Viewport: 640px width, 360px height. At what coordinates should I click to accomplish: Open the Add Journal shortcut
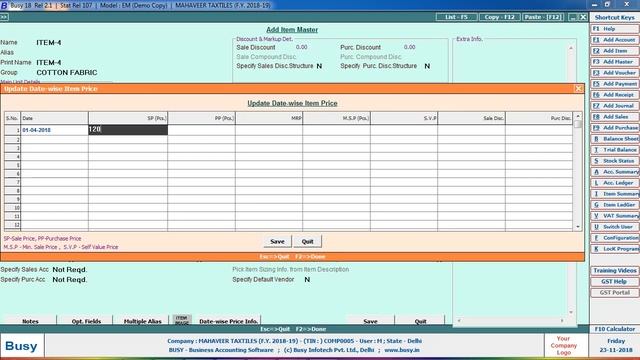[615, 106]
